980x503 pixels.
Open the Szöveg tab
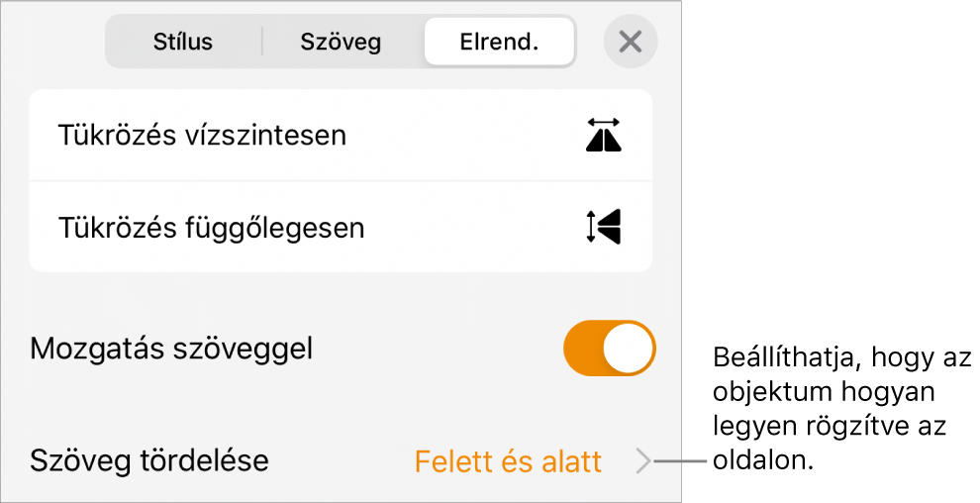[341, 43]
